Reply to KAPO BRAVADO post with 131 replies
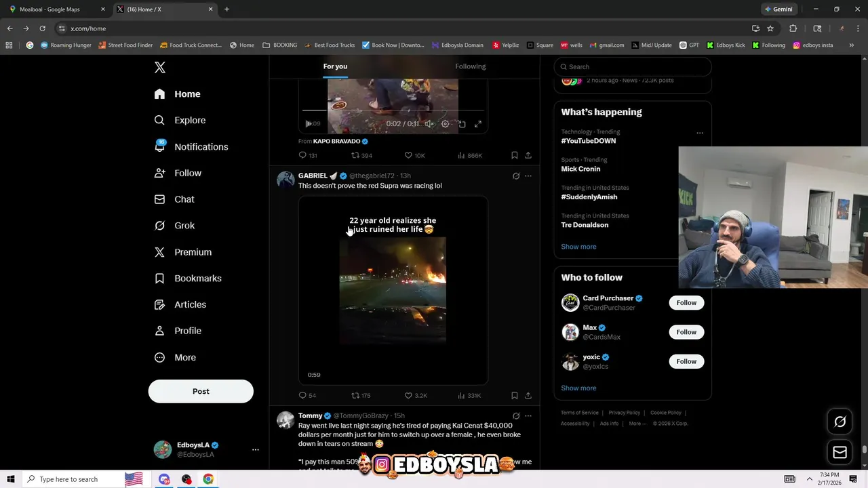The width and height of the screenshot is (868, 488). (x=308, y=155)
